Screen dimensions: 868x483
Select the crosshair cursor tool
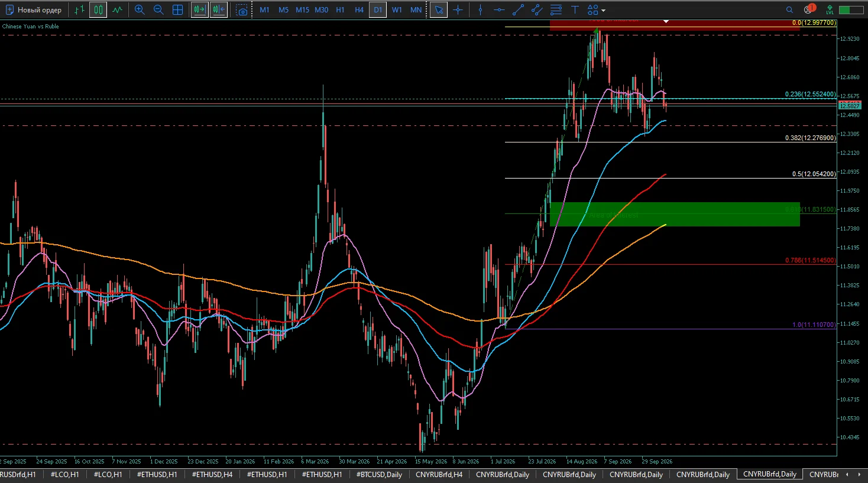click(458, 10)
